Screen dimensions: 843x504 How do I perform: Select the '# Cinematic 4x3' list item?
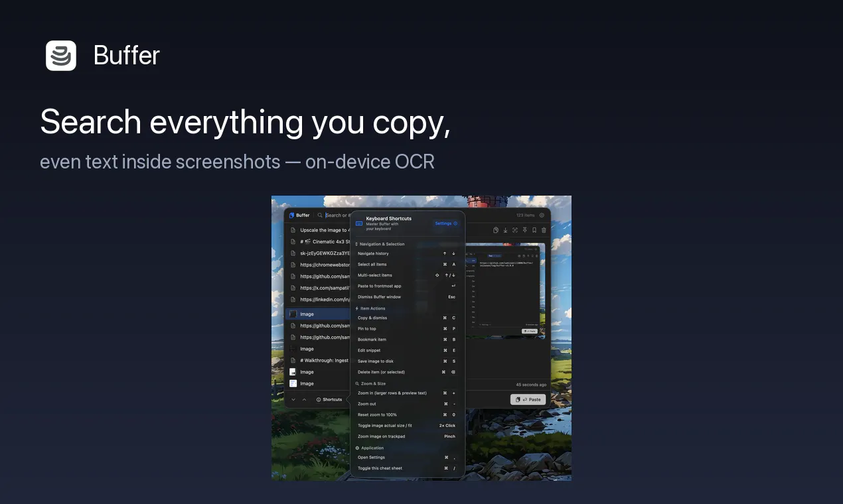click(x=319, y=241)
